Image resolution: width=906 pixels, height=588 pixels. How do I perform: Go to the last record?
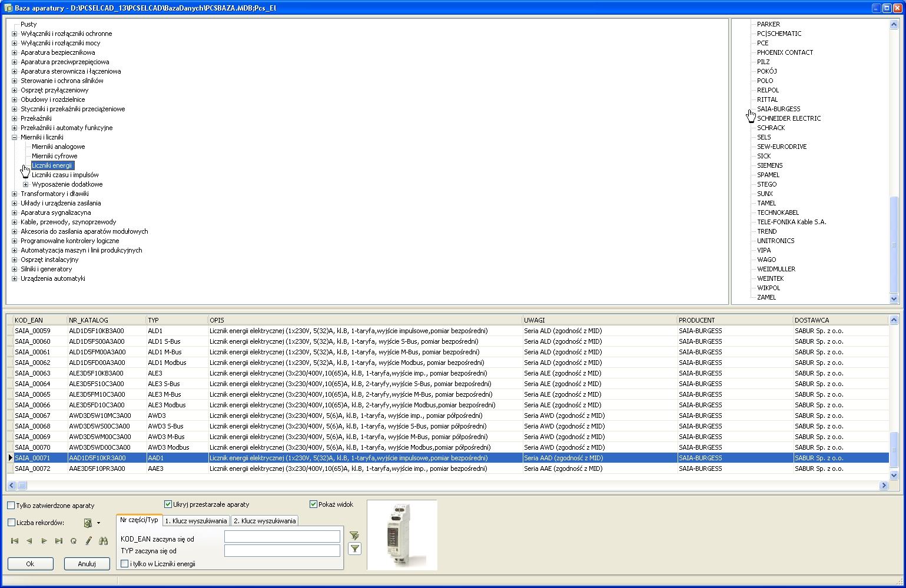coord(59,541)
